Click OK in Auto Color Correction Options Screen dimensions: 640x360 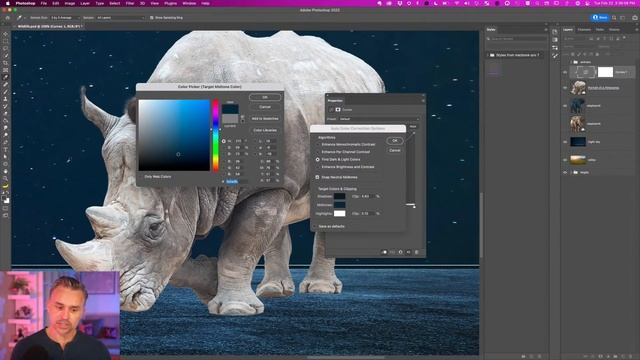[395, 140]
